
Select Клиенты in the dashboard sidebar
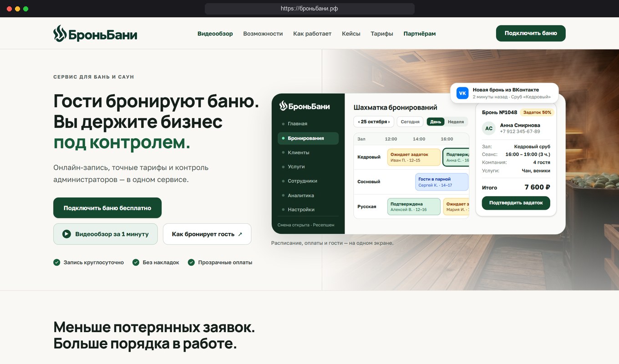tap(308, 152)
